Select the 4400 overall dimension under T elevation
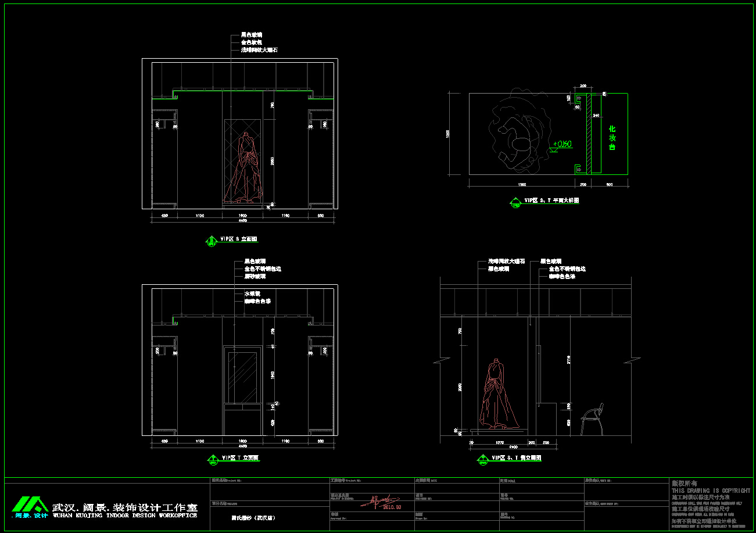The width and height of the screenshot is (756, 533). [x=243, y=446]
